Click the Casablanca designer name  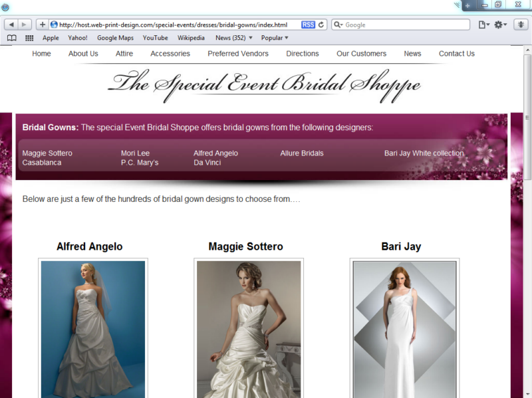click(42, 163)
